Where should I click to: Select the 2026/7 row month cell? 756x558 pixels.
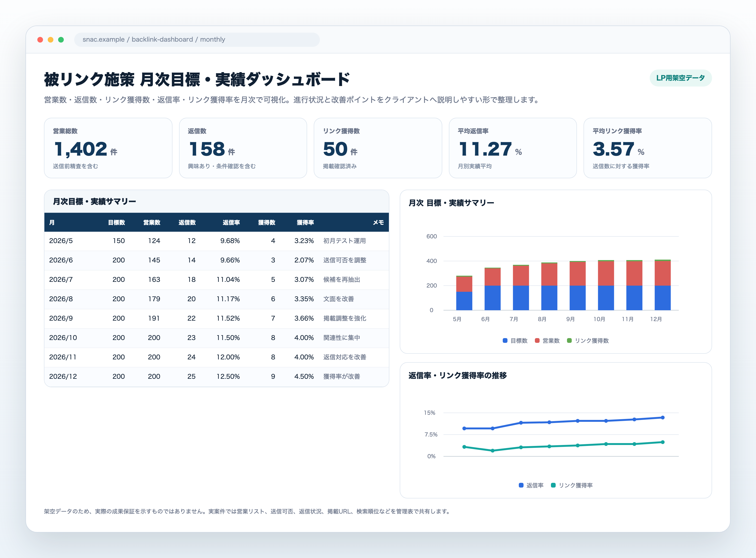coord(61,279)
